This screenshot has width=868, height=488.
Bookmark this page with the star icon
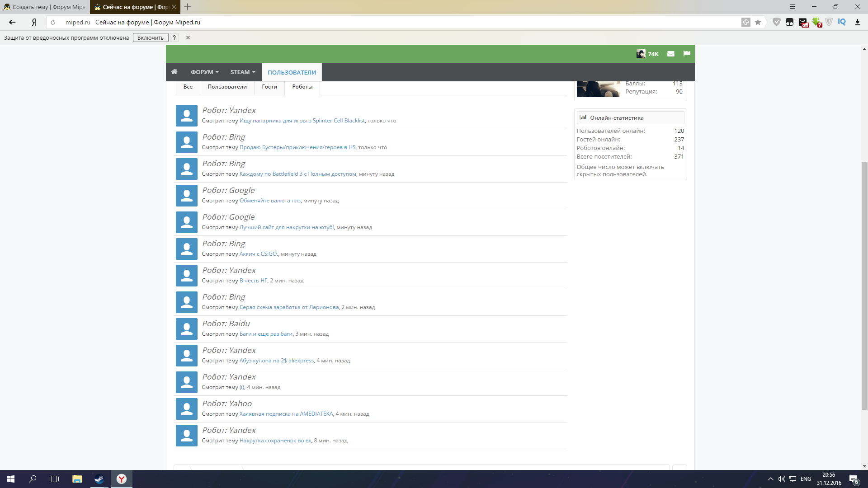(758, 22)
